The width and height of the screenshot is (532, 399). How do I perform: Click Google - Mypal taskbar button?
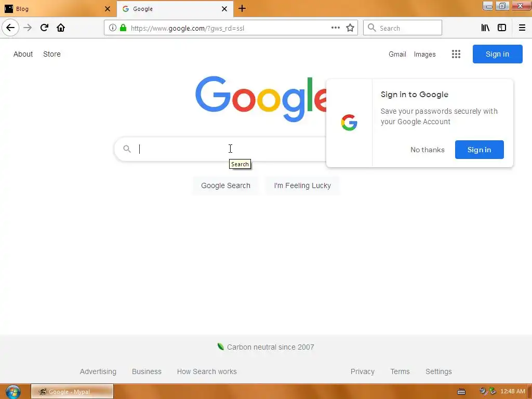(72, 392)
